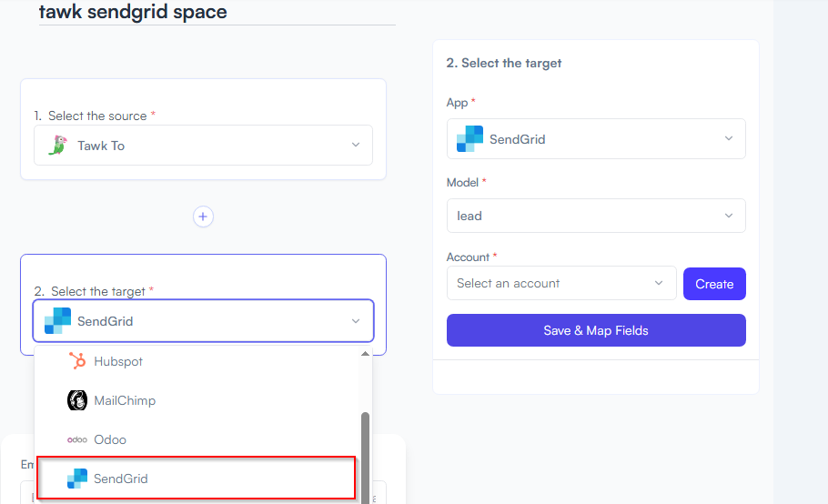
Task: Click the MailChimp logo in dropdown list
Action: pyautogui.click(x=77, y=400)
